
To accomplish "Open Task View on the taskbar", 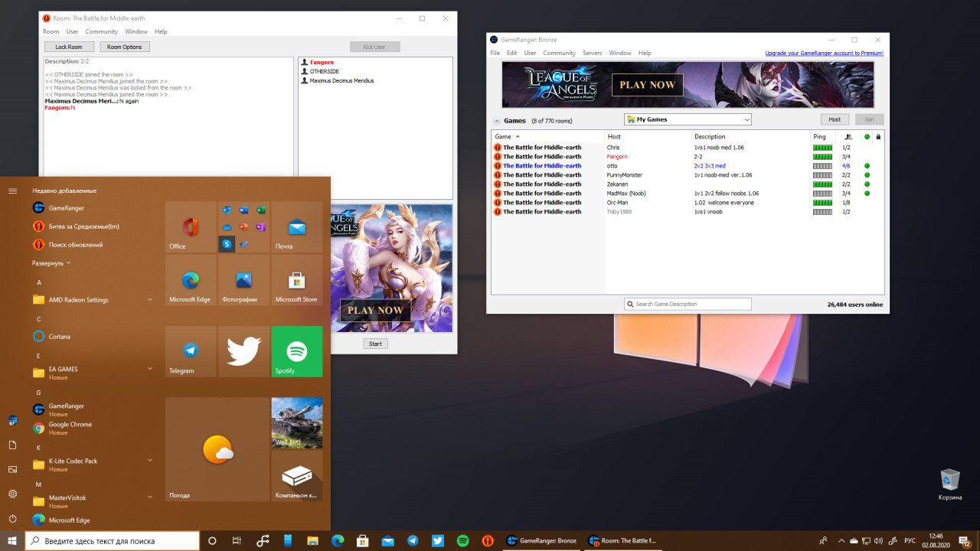I will pos(237,540).
